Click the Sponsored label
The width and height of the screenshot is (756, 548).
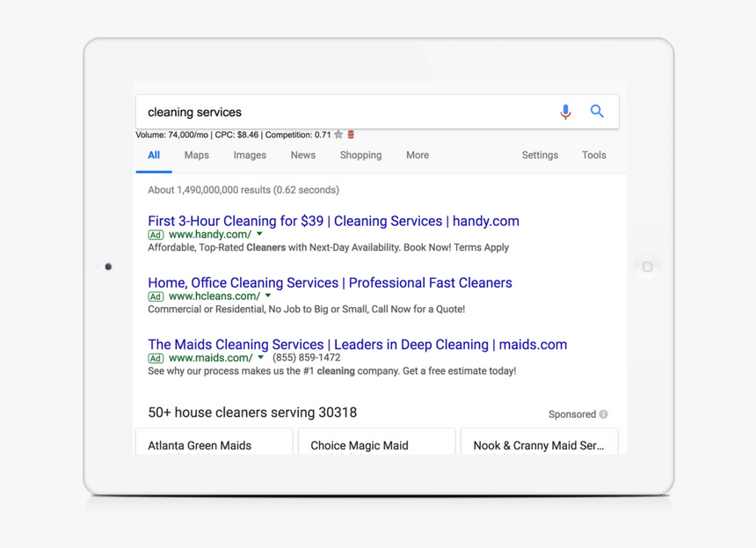coord(571,414)
